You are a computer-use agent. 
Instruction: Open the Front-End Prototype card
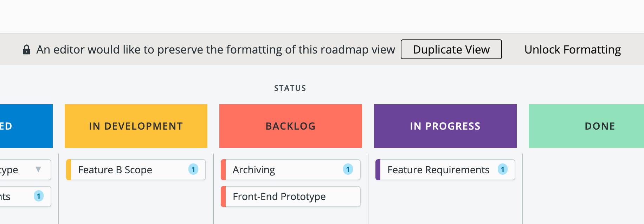(291, 197)
